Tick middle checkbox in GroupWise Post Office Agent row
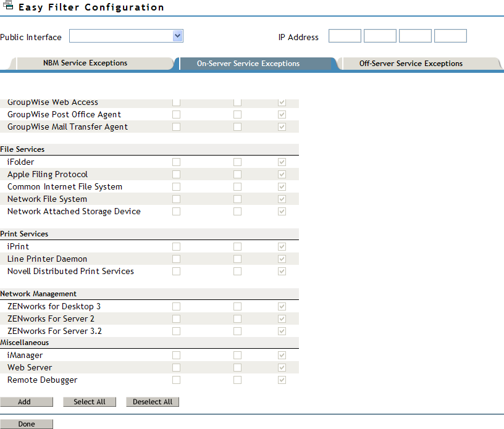504x429 pixels. coord(238,115)
